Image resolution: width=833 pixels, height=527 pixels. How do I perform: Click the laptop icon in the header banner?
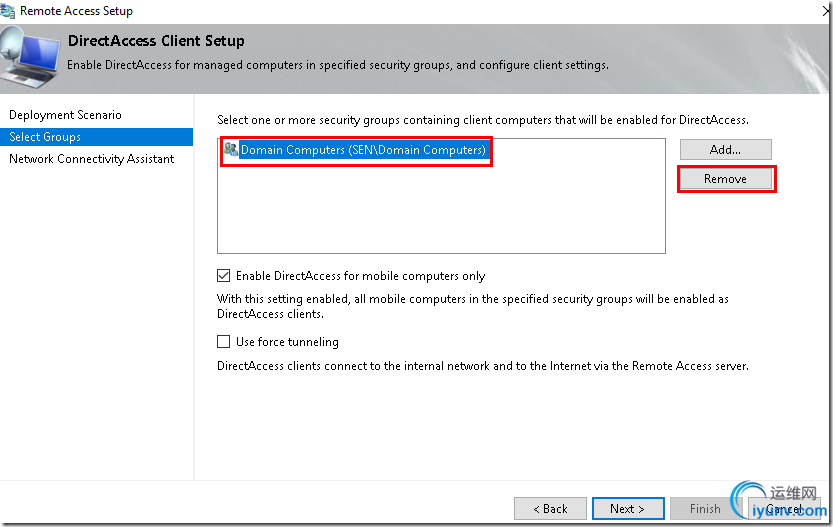[27, 55]
